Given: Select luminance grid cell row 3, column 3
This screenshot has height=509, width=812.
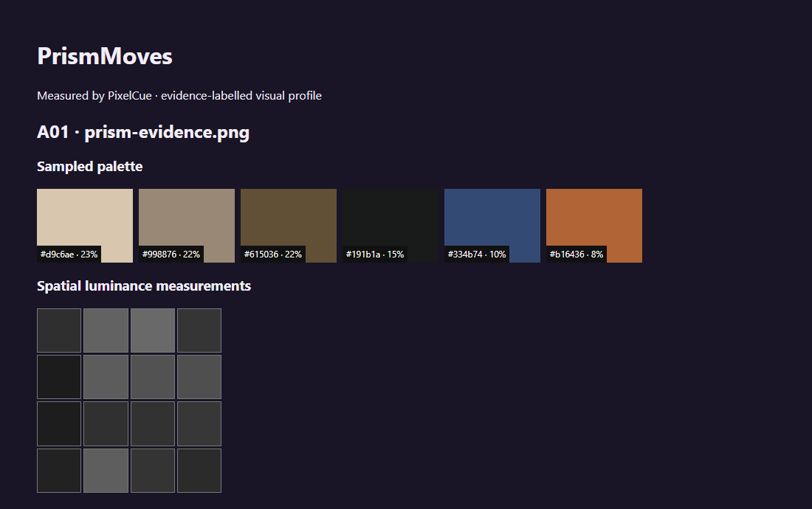Looking at the screenshot, I should [x=153, y=423].
